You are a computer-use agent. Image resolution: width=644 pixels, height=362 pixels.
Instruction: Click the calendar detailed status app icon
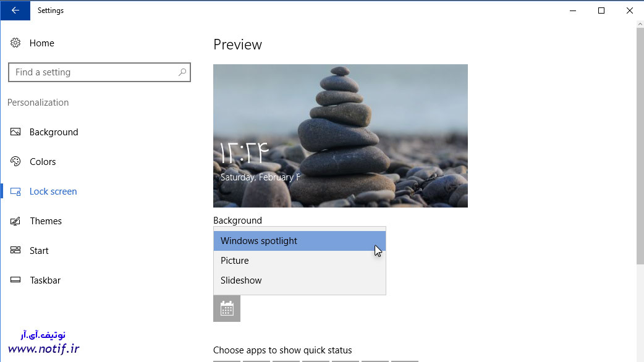click(227, 308)
